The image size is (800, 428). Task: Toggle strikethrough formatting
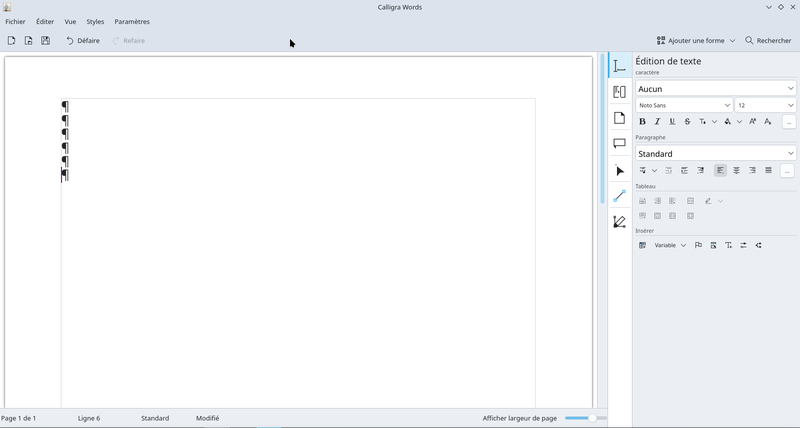pyautogui.click(x=687, y=121)
